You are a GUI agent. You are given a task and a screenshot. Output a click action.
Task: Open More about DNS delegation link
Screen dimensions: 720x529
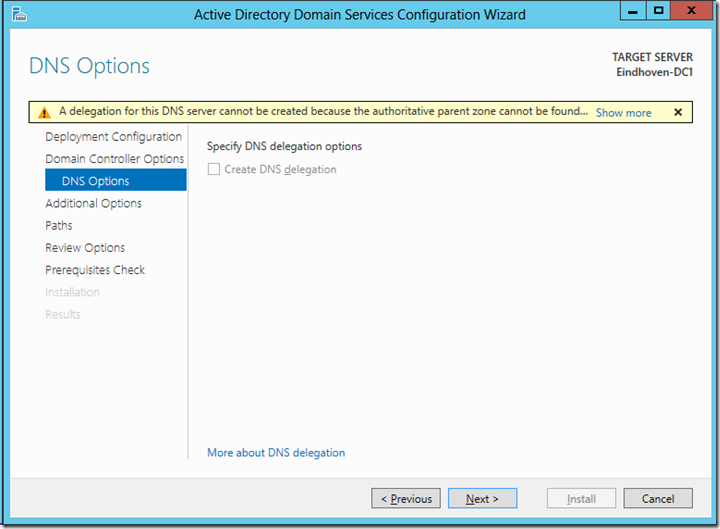276,453
